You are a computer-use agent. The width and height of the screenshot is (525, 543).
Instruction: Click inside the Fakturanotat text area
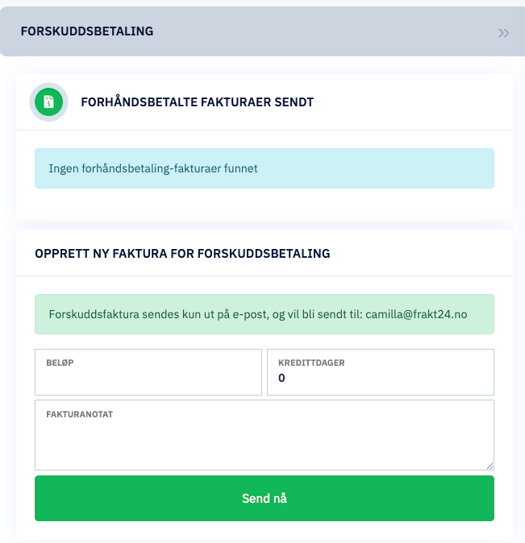tap(264, 435)
